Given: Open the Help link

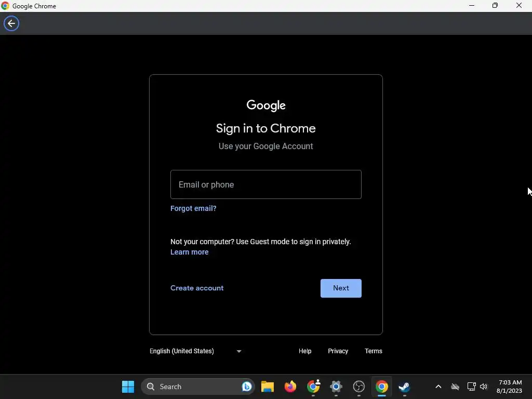Looking at the screenshot, I should pos(304,351).
